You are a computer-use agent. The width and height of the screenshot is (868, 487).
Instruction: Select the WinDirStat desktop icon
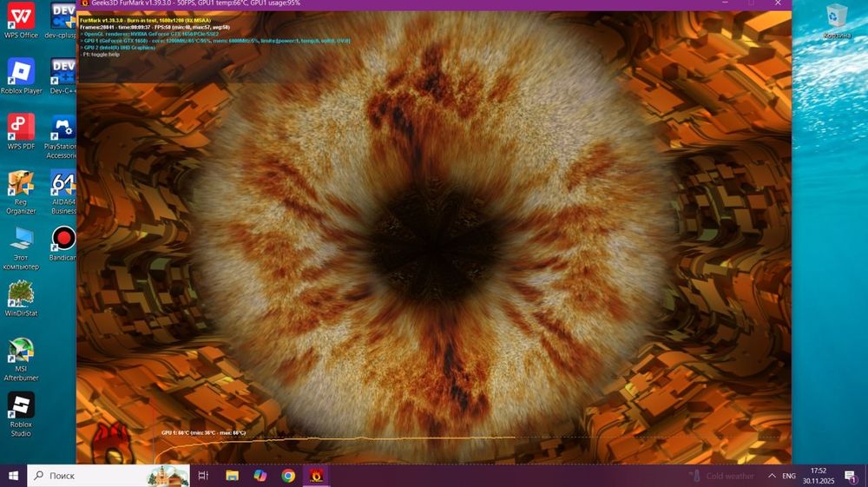coord(21,299)
